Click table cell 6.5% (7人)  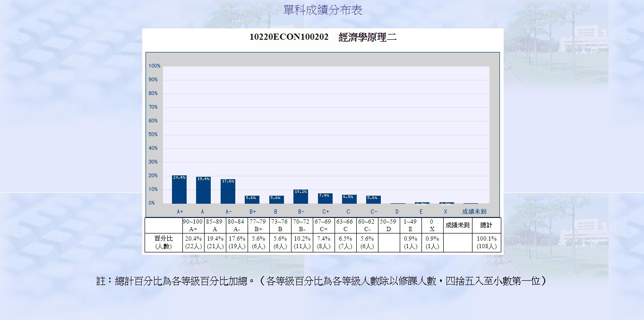tap(345, 242)
